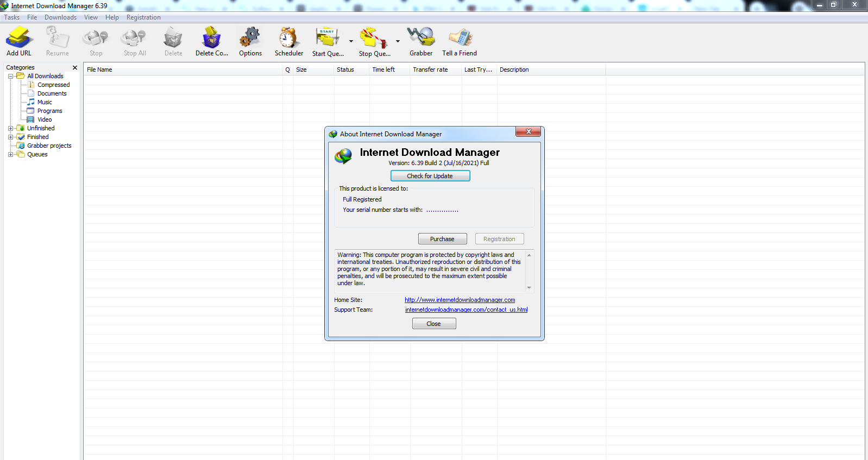Viewport: 868px width, 460px height.
Task: Click the Registration button in About dialog
Action: point(499,239)
